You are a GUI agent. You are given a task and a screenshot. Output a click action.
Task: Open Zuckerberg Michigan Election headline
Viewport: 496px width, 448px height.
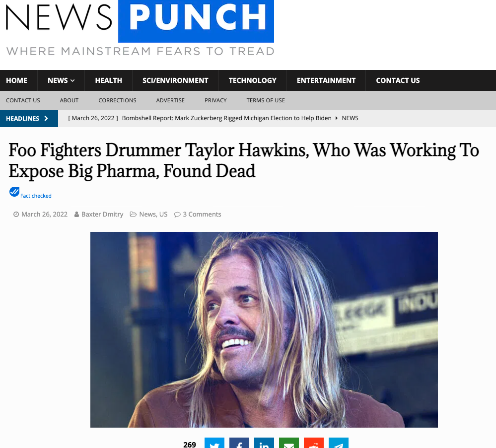pyautogui.click(x=226, y=118)
